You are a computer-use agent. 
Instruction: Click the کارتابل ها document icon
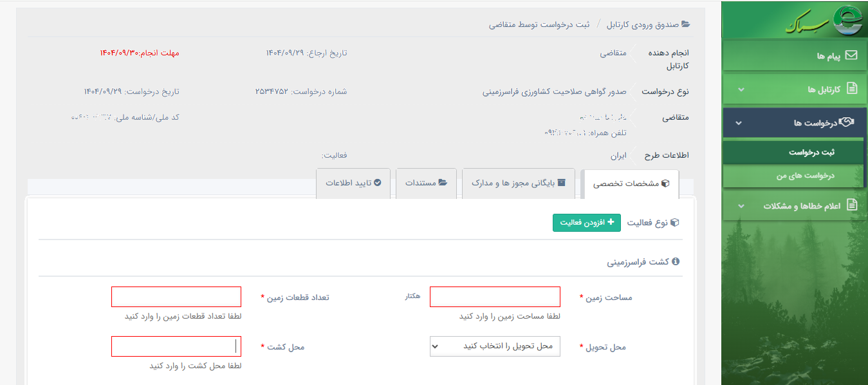click(x=853, y=89)
